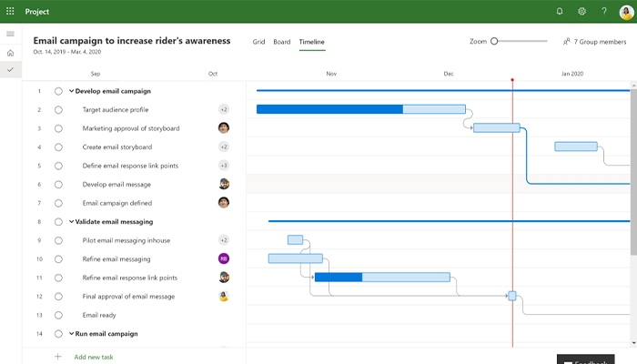Mark Develop email campaign complete
The width and height of the screenshot is (637, 364).
click(58, 91)
